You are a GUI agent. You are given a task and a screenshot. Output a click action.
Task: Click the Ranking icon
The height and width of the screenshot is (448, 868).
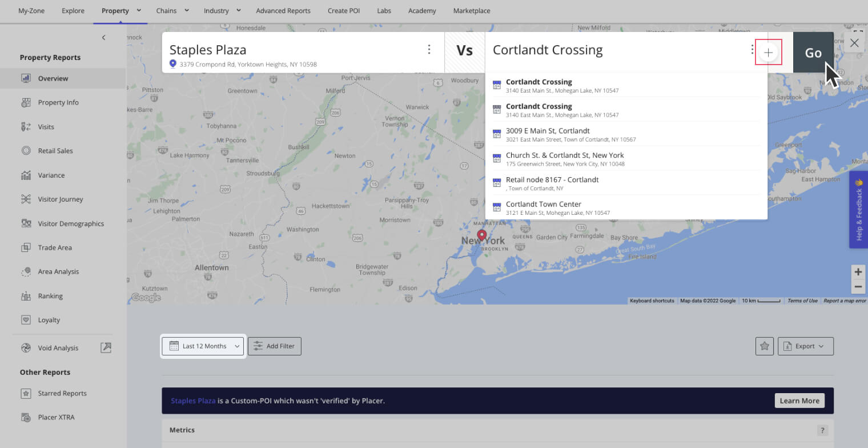(26, 296)
